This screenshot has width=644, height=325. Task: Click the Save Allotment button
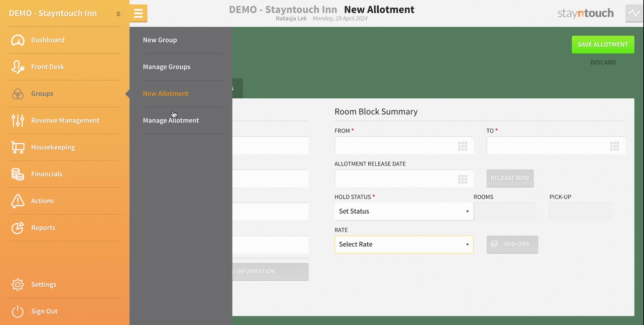tap(603, 45)
